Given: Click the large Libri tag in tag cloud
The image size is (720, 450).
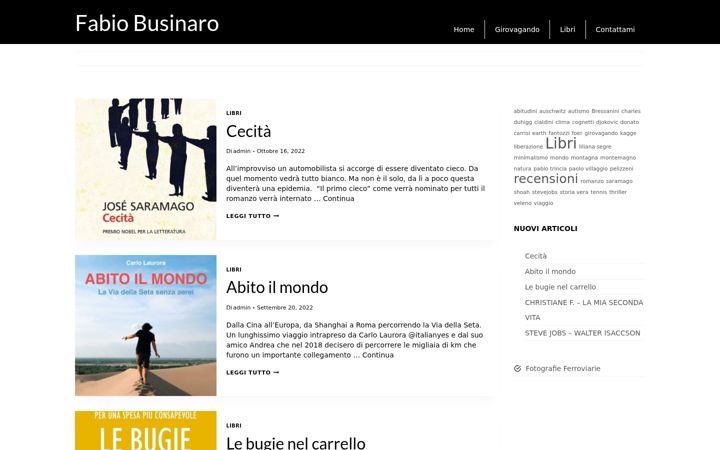Looking at the screenshot, I should tap(561, 144).
